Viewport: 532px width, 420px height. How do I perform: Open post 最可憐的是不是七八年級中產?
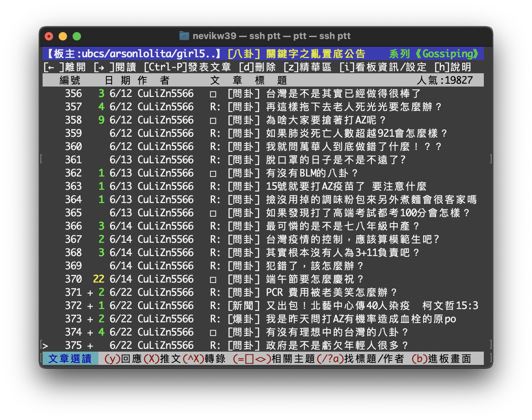point(342,226)
